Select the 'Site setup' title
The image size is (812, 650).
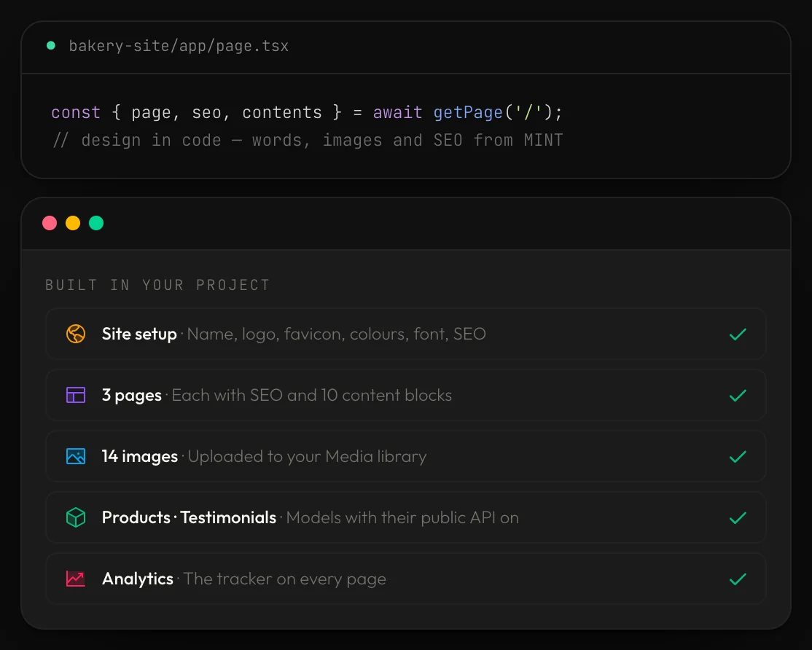click(139, 334)
